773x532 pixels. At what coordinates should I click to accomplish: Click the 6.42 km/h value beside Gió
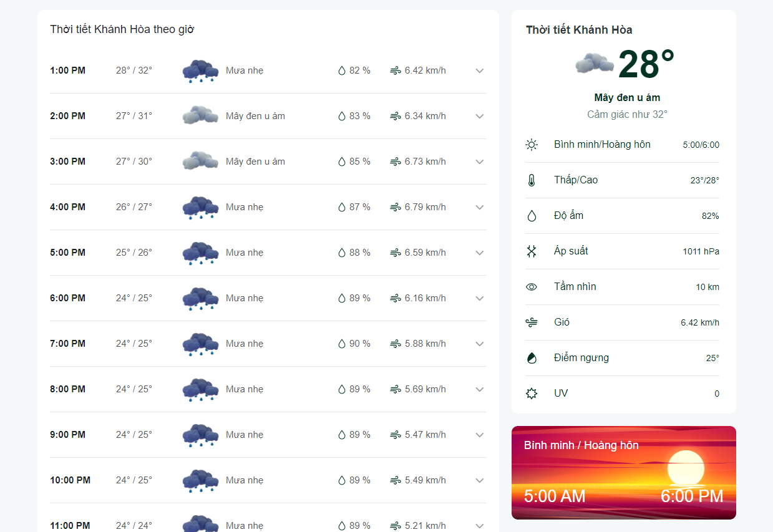coord(700,323)
